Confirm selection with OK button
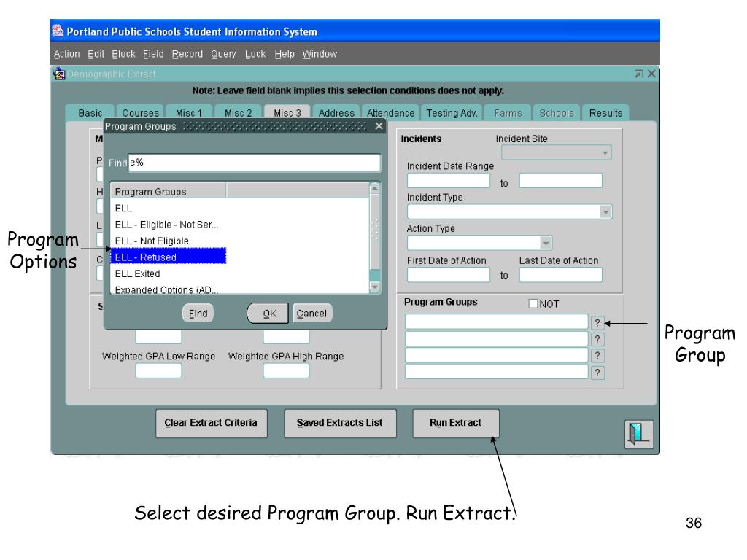This screenshot has width=747, height=560. 268,314
